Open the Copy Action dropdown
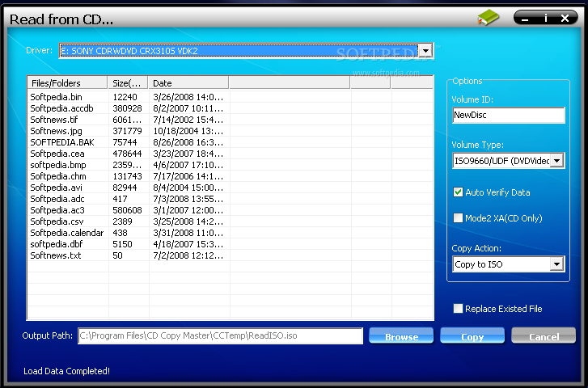The image size is (588, 388). (x=557, y=264)
